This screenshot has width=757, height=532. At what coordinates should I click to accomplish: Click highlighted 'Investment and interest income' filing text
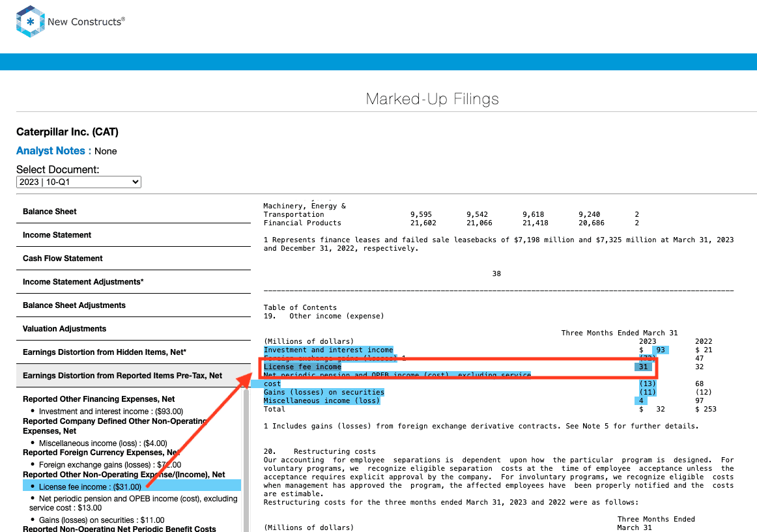tap(328, 350)
